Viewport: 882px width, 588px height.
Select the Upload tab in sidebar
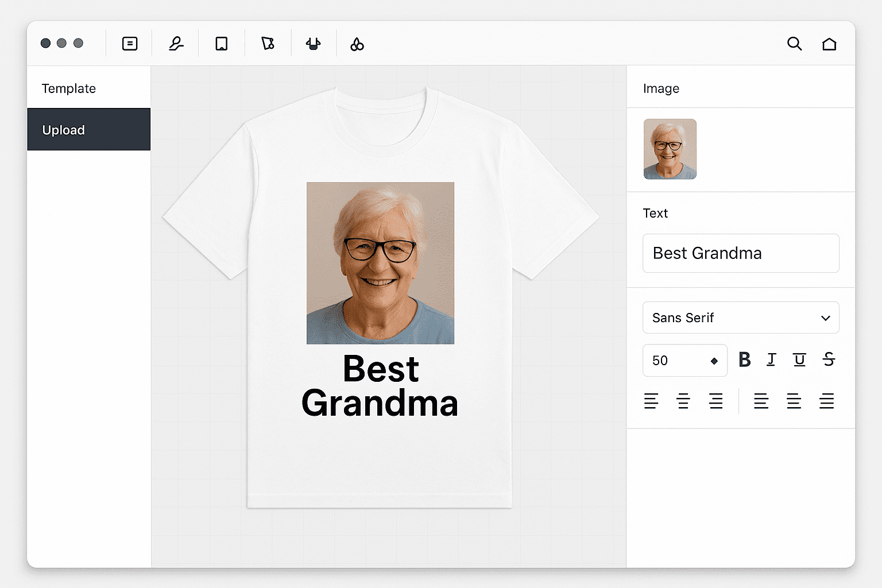pos(88,130)
